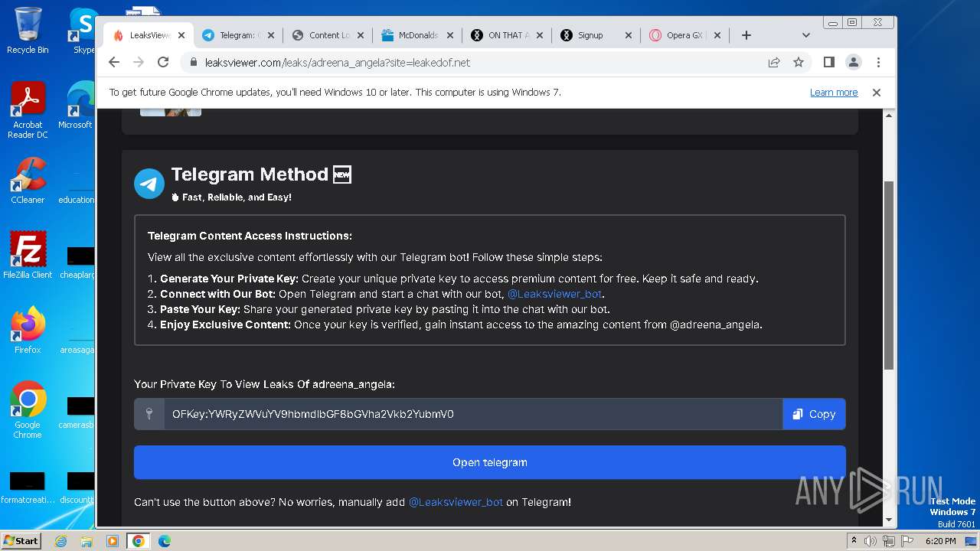980x551 pixels.
Task: Switch to the ON THAT A tab
Action: (x=507, y=35)
